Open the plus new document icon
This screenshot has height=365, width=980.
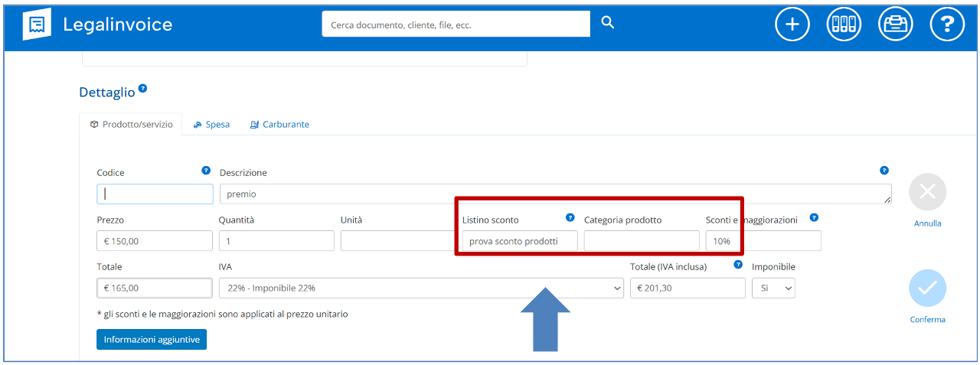[792, 24]
